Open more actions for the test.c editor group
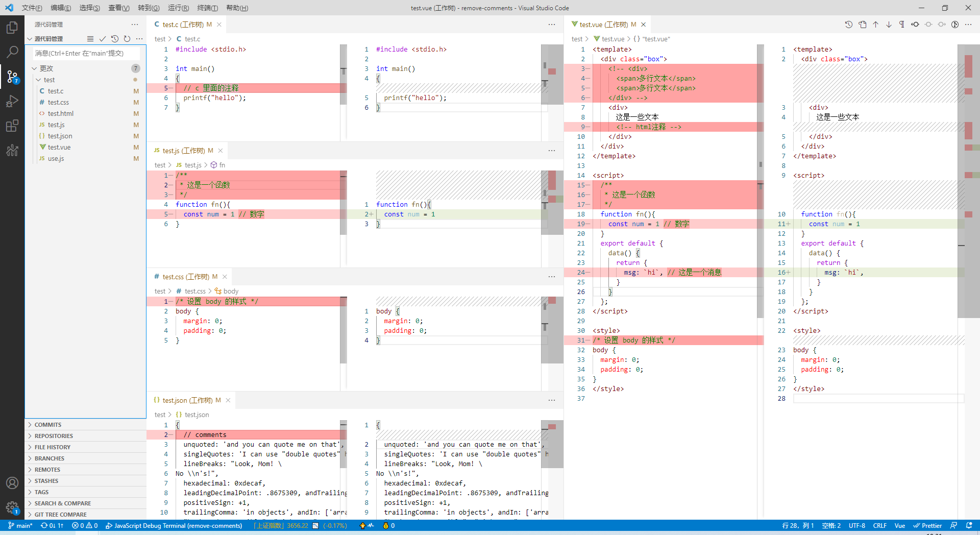Viewport: 980px width, 535px height. pyautogui.click(x=552, y=25)
